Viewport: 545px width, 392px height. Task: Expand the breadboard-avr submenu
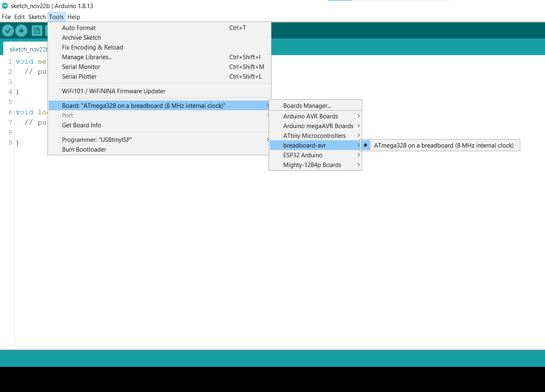315,146
